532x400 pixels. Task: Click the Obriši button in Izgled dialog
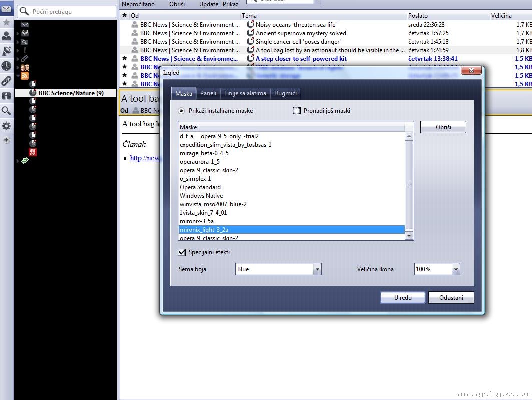pos(443,127)
